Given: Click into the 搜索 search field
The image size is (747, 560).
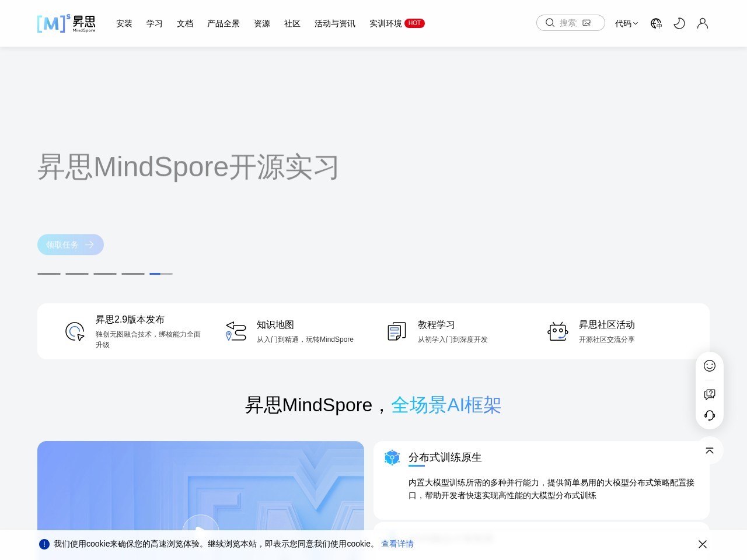Looking at the screenshot, I should pos(571,23).
